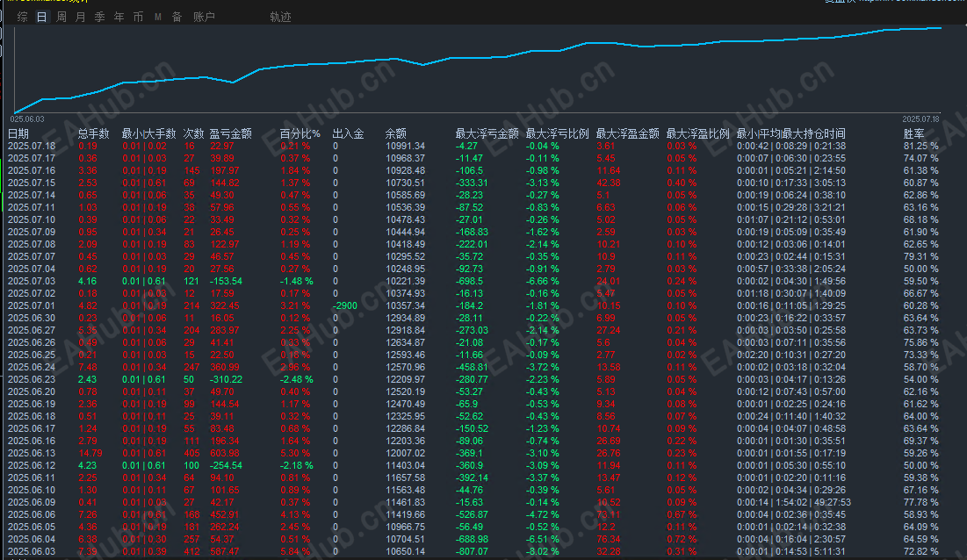The width and height of the screenshot is (967, 560).
Task: Click the max floating loss -807.07
Action: (x=472, y=551)
